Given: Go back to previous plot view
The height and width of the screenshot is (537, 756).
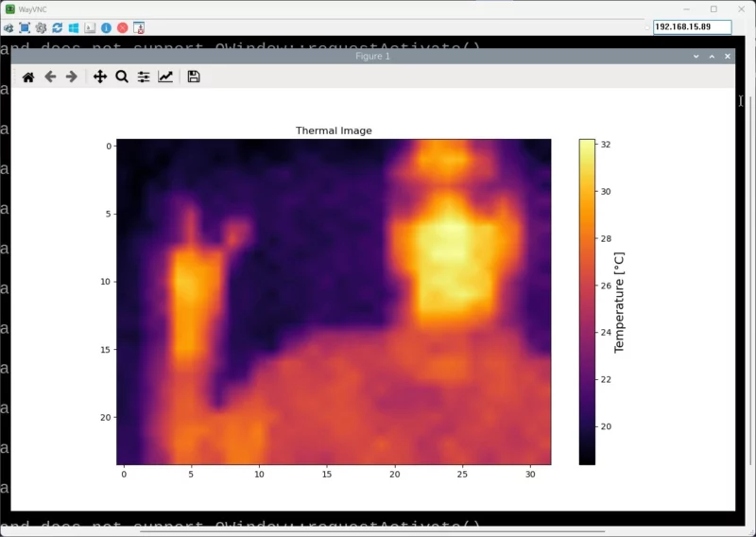Looking at the screenshot, I should click(50, 77).
